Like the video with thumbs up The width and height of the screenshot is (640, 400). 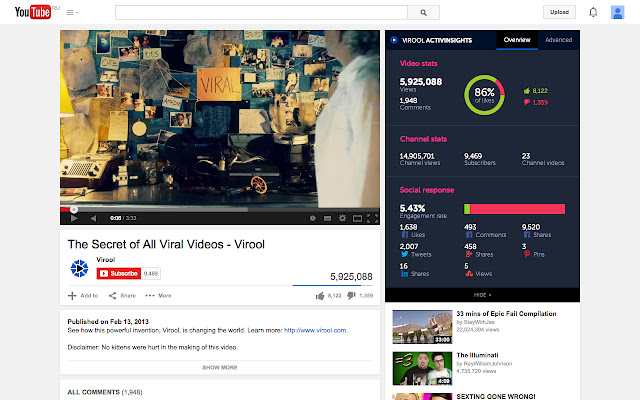(x=320, y=296)
